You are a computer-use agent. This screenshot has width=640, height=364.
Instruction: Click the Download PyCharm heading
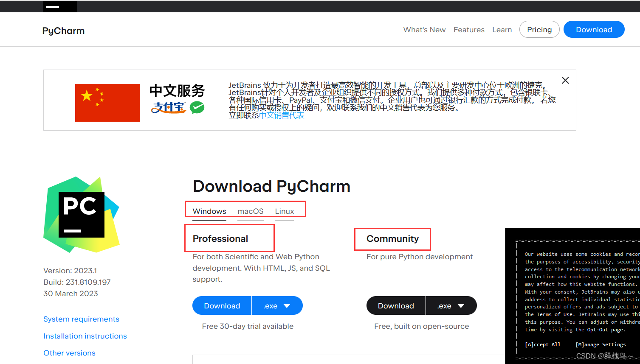[x=271, y=186]
